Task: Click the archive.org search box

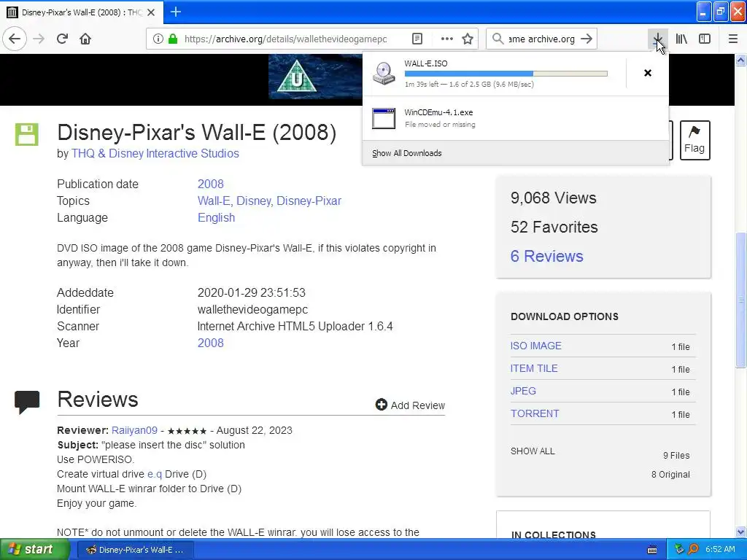Action: click(541, 39)
